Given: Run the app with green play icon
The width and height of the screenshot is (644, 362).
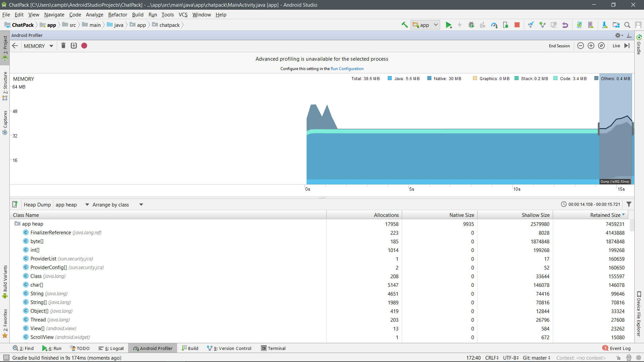Looking at the screenshot, I should click(448, 25).
